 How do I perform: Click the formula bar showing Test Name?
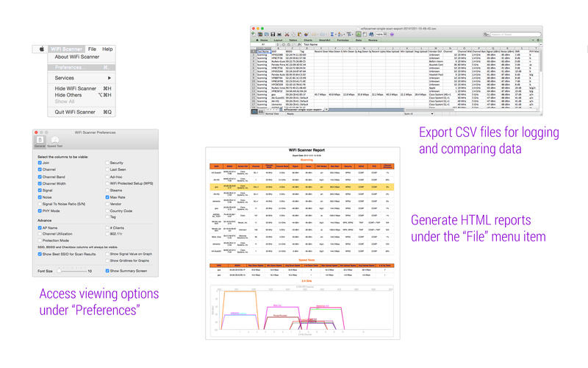[420, 44]
